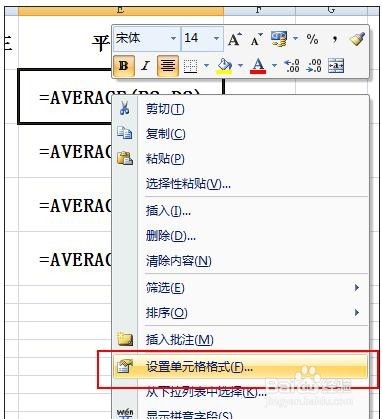Click the insert comment note icon
382x419 pixels.
click(125, 339)
